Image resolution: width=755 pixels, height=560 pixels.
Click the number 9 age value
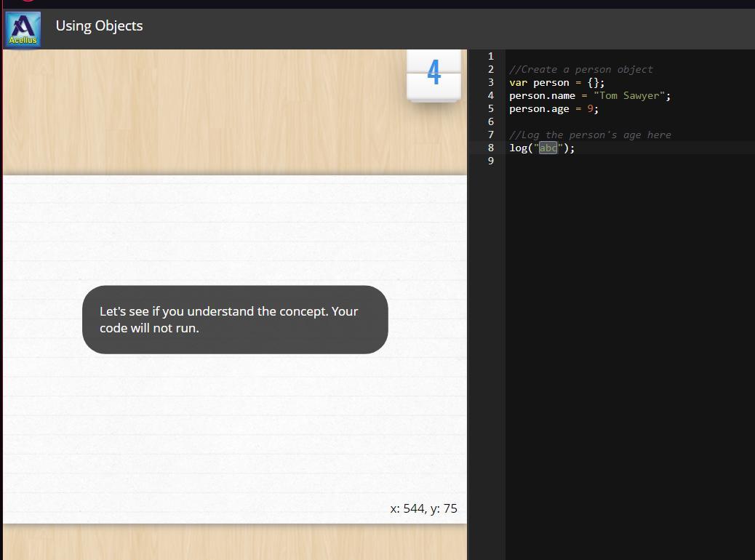[x=590, y=109]
